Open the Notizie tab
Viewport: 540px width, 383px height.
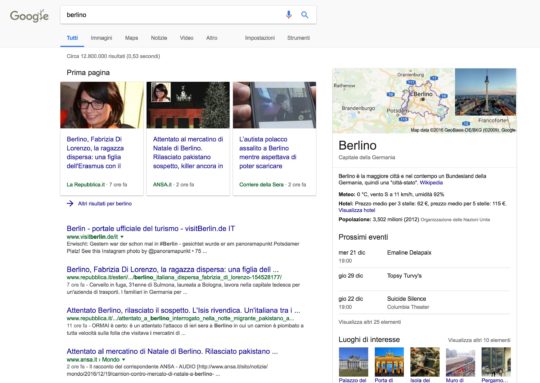159,38
